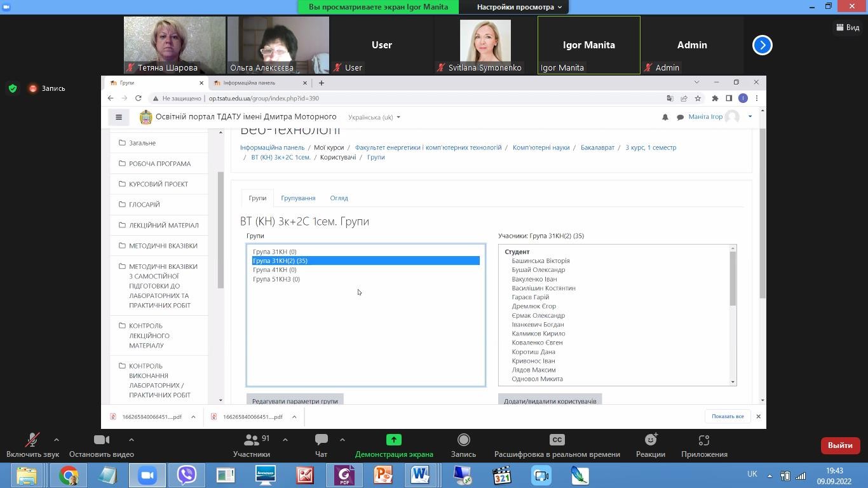Open the Participants panel icon
Image resolution: width=868 pixels, height=488 pixels.
(x=252, y=440)
